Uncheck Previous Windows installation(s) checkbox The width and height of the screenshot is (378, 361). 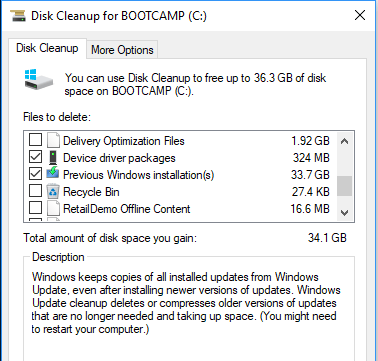(x=35, y=174)
